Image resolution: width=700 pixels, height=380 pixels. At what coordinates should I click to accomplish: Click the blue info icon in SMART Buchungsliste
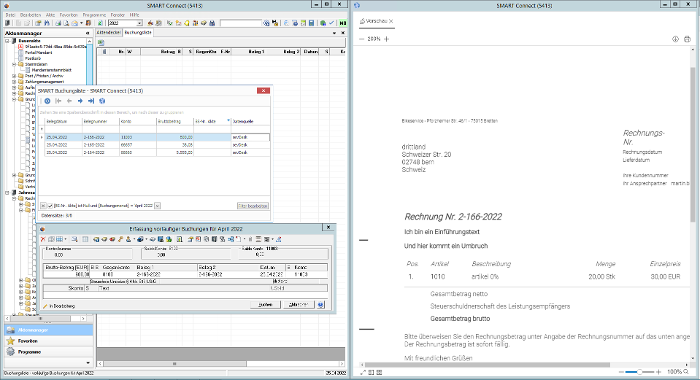click(47, 101)
